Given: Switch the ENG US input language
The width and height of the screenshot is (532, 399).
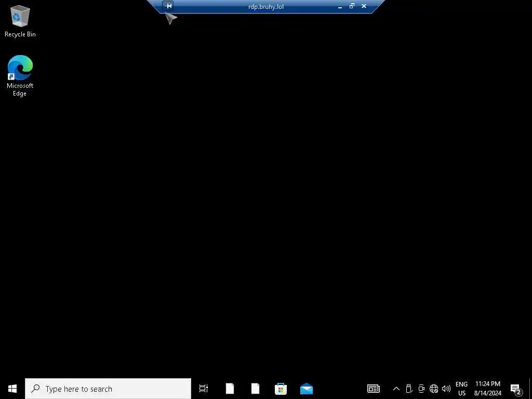Looking at the screenshot, I should (461, 389).
